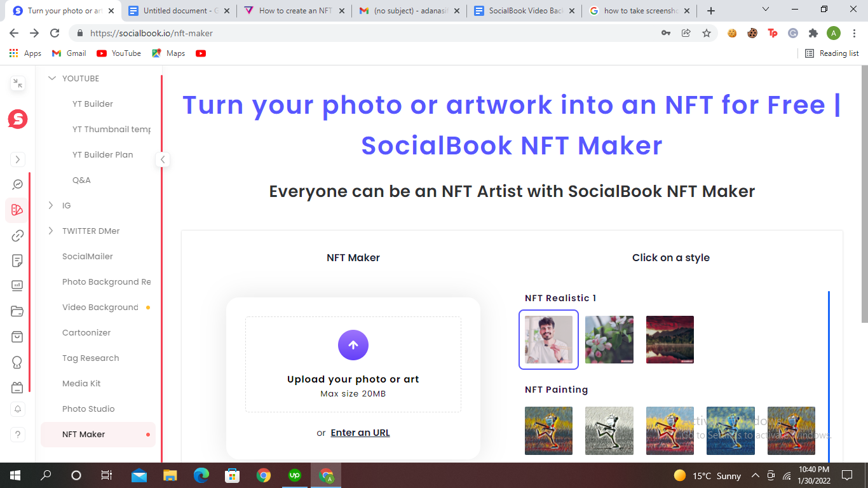This screenshot has height=488, width=868.
Task: Click the purple upload arrow button
Action: click(353, 345)
